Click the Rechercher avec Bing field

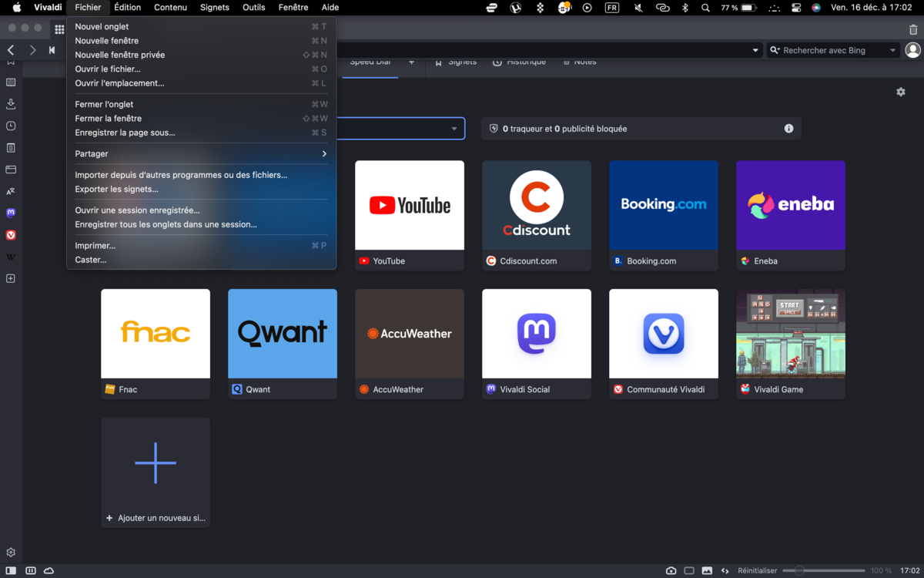[833, 50]
